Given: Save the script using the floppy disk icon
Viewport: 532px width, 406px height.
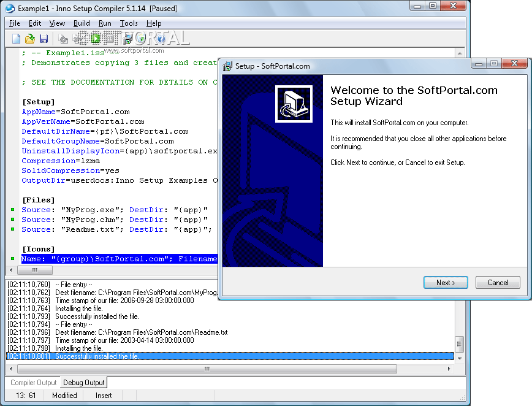Looking at the screenshot, I should tap(44, 39).
